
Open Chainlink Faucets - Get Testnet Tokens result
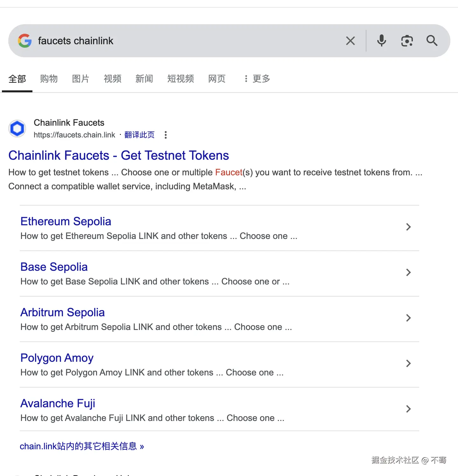pos(118,156)
